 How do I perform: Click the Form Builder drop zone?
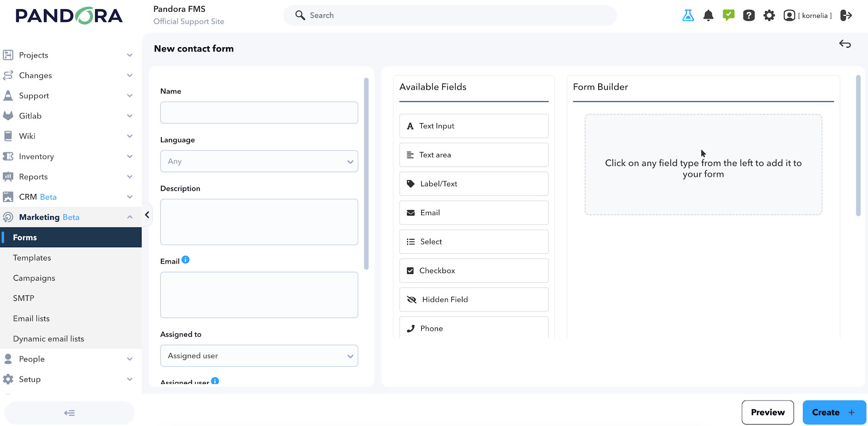pos(703,164)
